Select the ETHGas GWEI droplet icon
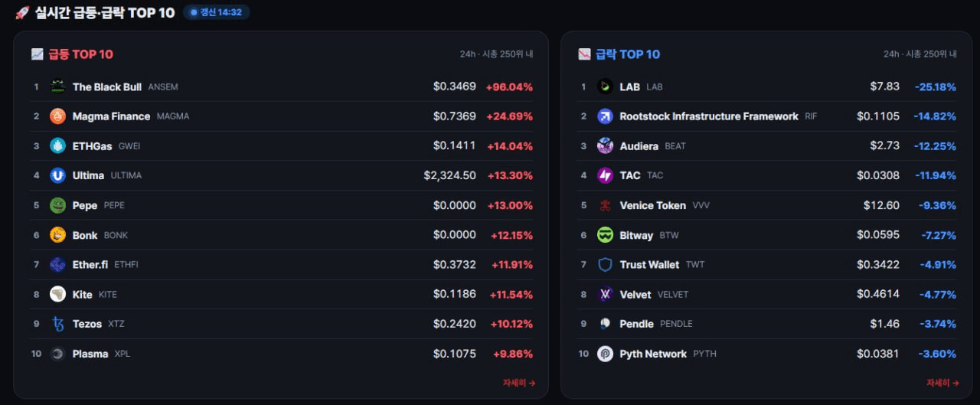Screen dimensions: 980x405 coord(57,145)
